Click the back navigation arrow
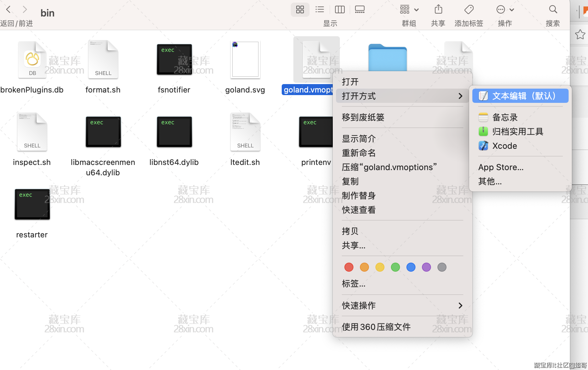Viewport: 588px width, 370px height. point(9,10)
